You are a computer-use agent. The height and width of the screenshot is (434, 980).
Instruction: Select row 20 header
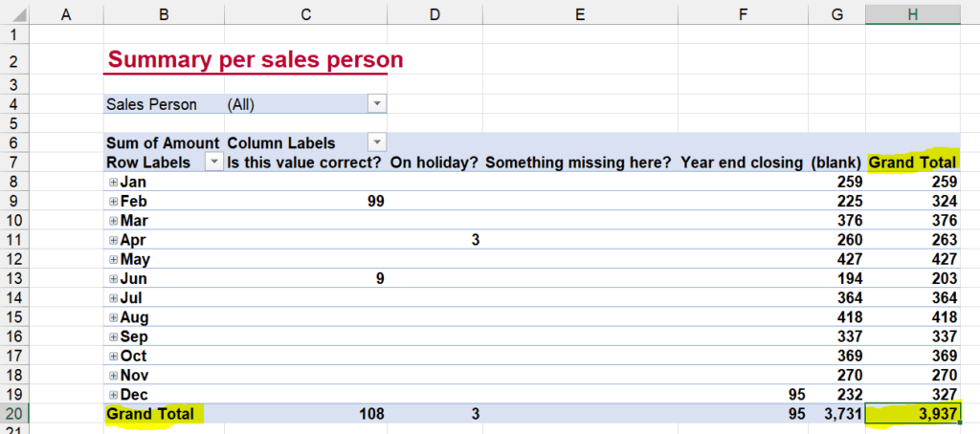[14, 413]
